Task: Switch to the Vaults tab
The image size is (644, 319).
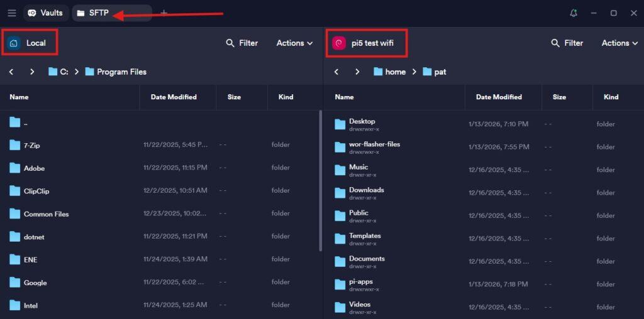Action: tap(45, 13)
